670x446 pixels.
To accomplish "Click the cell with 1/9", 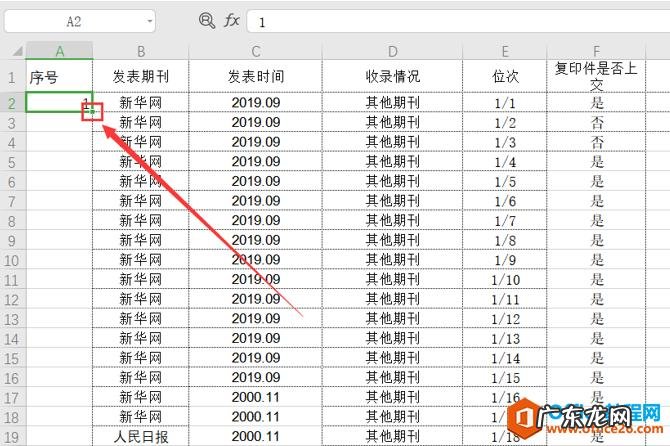I will pos(505,260).
